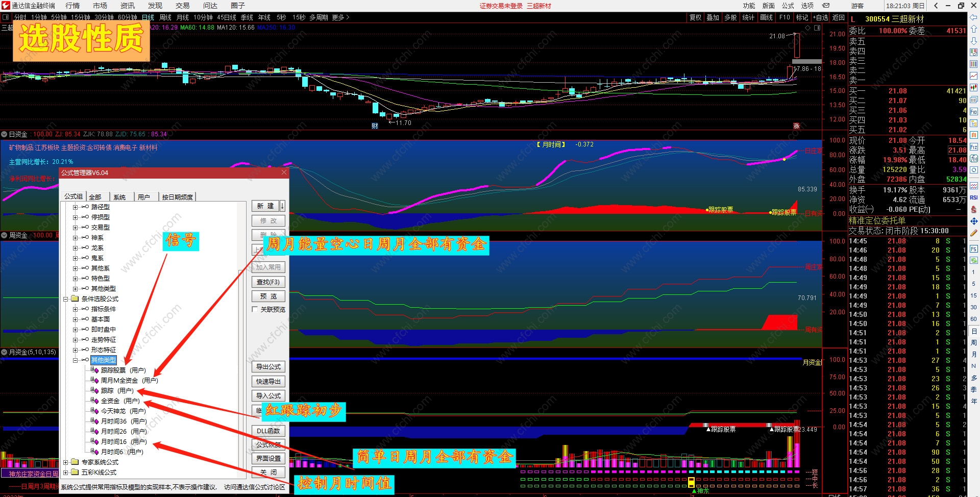Click the 界面设置 button

268,459
